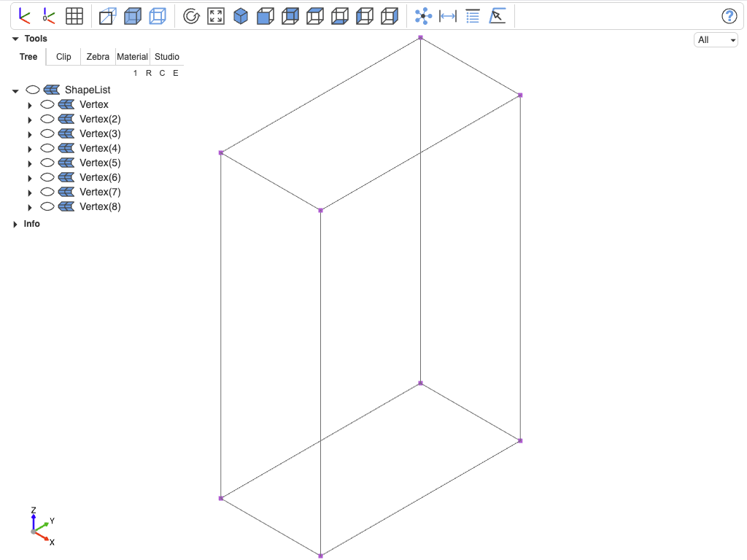Toggle visibility of the ShapeList node
The width and height of the screenshot is (747, 560).
tap(32, 90)
